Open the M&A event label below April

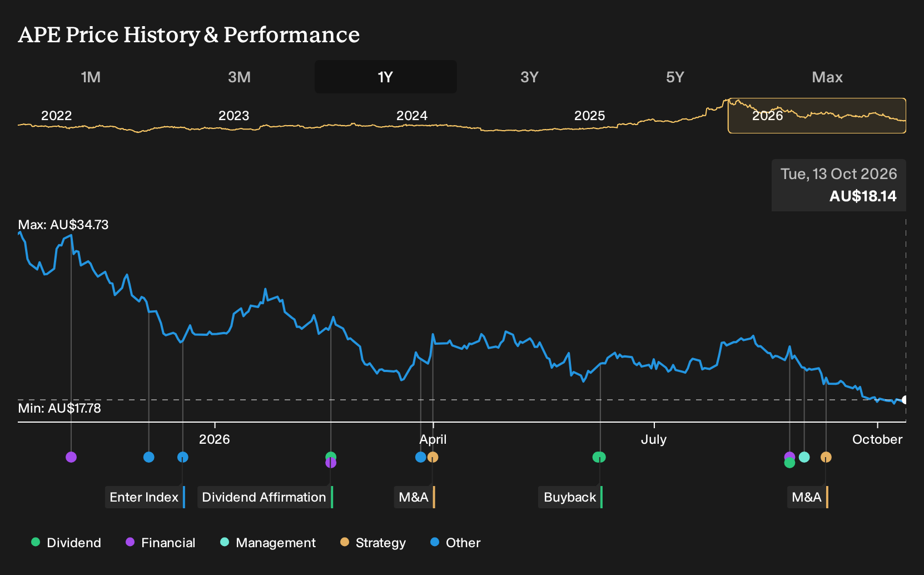[415, 497]
